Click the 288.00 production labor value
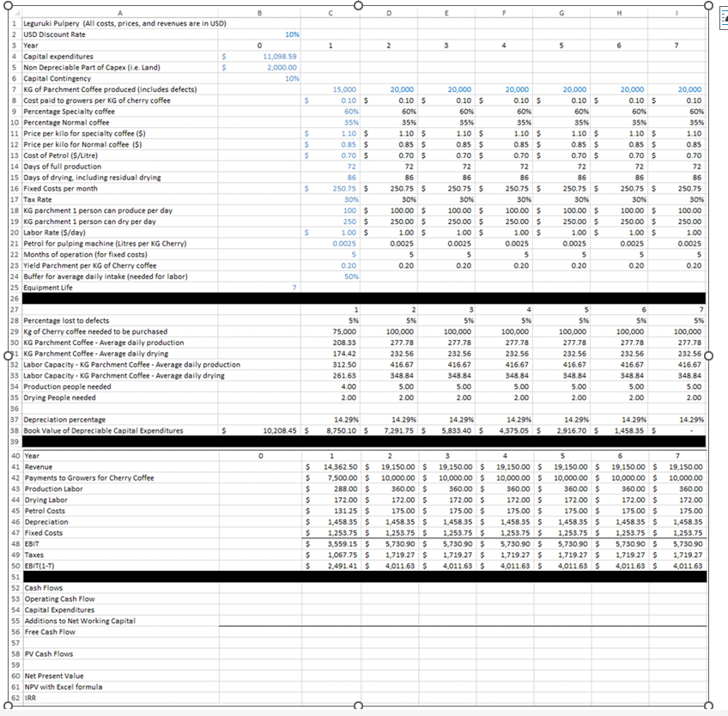Image resolution: width=728 pixels, height=716 pixels. click(346, 489)
